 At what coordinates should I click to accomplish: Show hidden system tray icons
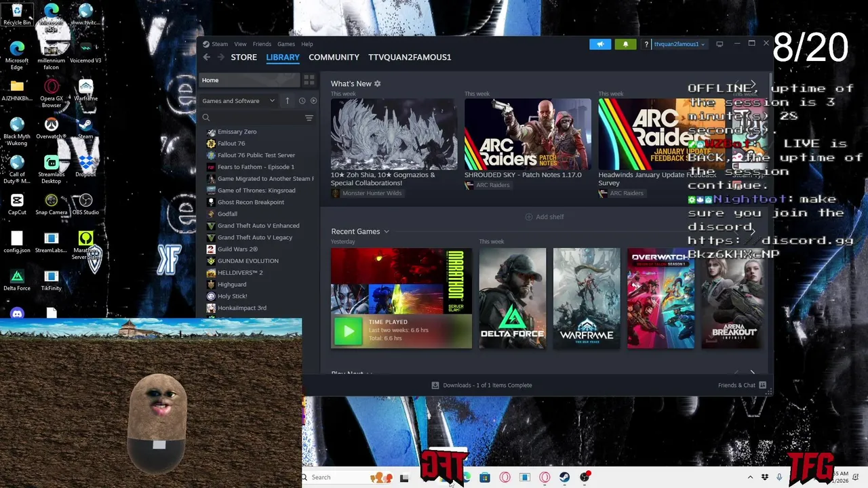[750, 477]
